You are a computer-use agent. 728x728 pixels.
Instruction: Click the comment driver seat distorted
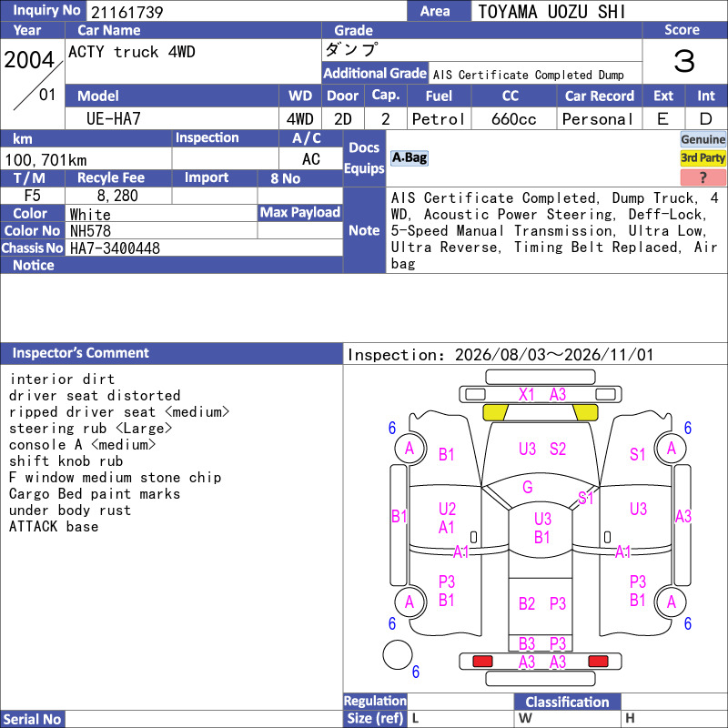point(95,396)
